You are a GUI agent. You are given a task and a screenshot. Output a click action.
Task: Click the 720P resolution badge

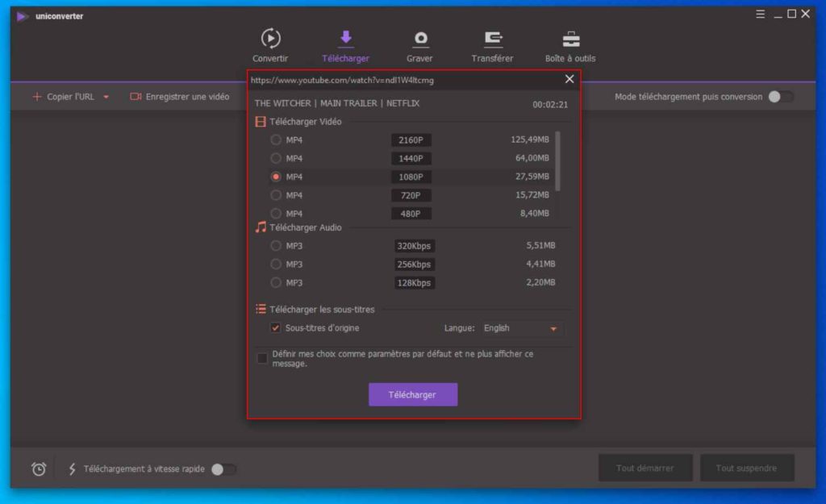coord(411,195)
